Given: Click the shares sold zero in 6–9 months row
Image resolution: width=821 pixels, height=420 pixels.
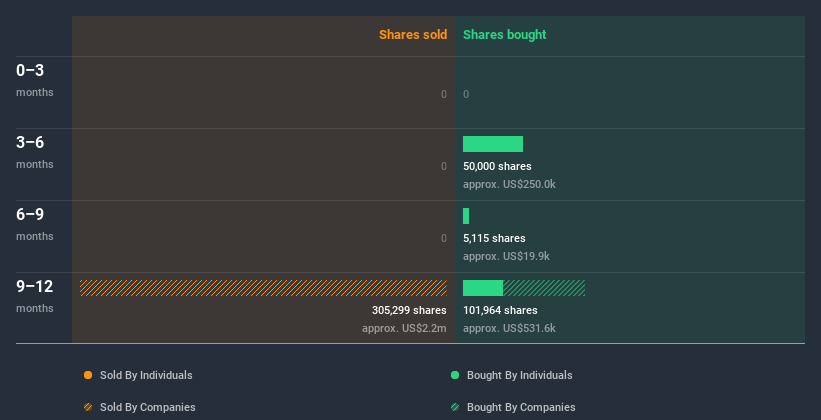Looking at the screenshot, I should coord(444,238).
